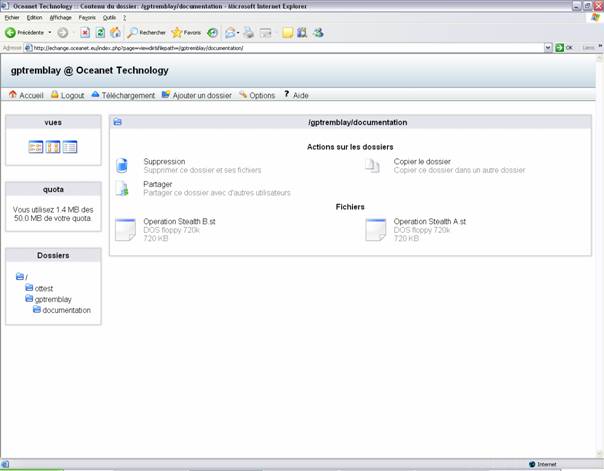Open the Aide help link
This screenshot has height=471, width=604.
pyautogui.click(x=300, y=96)
